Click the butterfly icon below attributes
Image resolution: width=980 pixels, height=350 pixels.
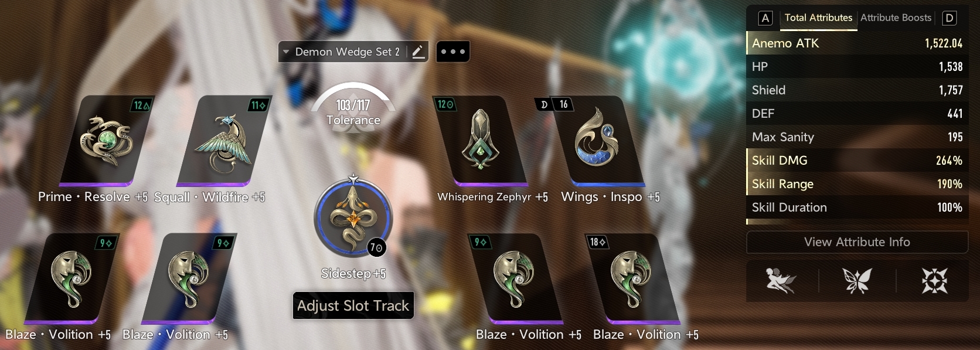tap(857, 280)
